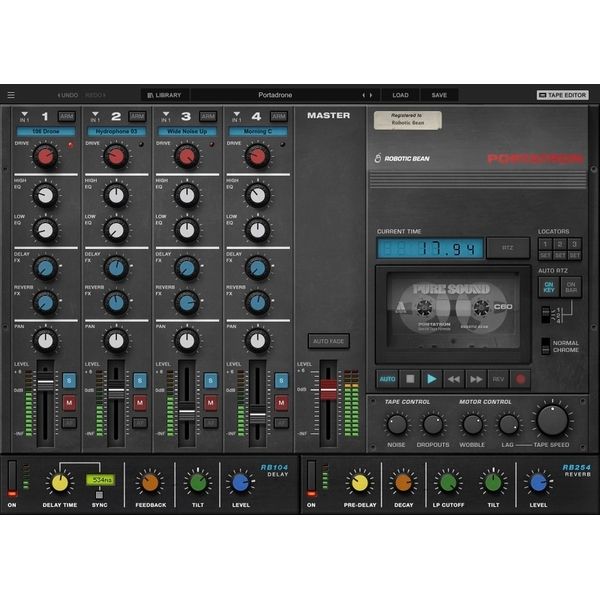The image size is (600, 600).
Task: Click track 1 level fader handle
Action: click(x=46, y=383)
